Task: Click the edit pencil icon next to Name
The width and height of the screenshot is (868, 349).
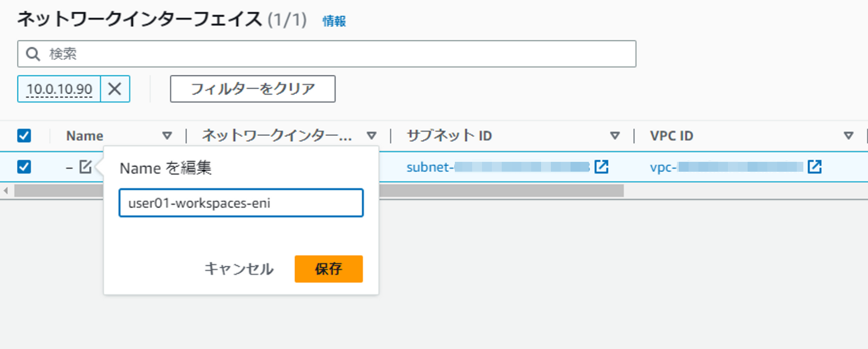Action: tap(85, 167)
